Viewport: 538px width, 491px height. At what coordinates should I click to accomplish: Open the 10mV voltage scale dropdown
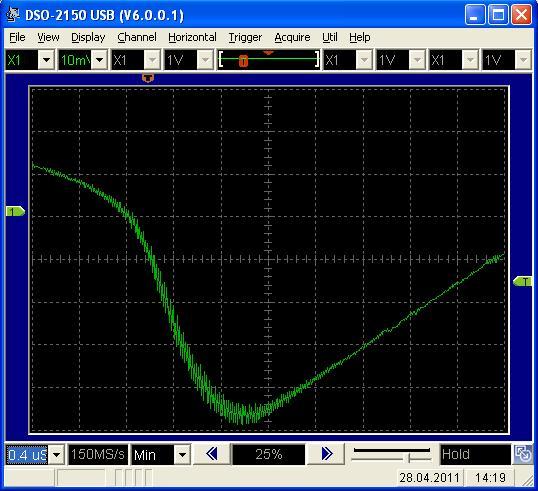coord(100,60)
